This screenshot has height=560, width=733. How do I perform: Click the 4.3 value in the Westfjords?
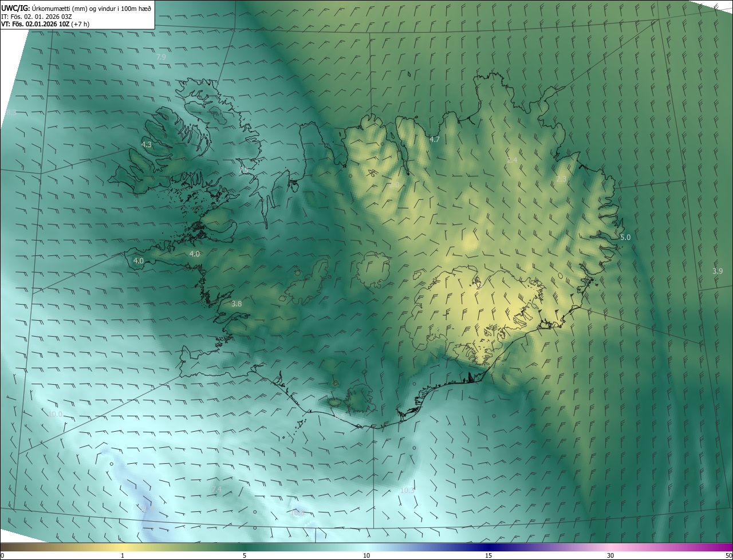tap(147, 145)
